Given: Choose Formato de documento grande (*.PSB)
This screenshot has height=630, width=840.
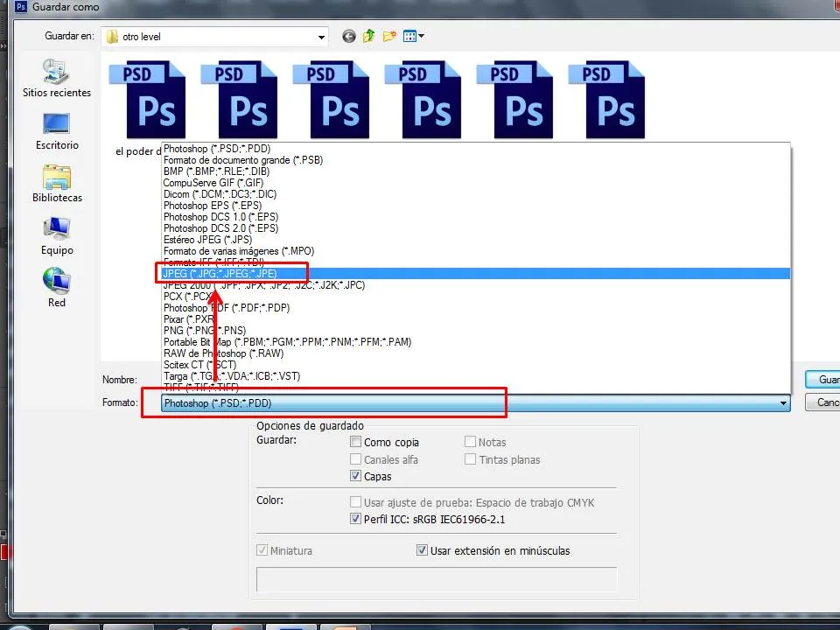Looking at the screenshot, I should tap(476, 159).
